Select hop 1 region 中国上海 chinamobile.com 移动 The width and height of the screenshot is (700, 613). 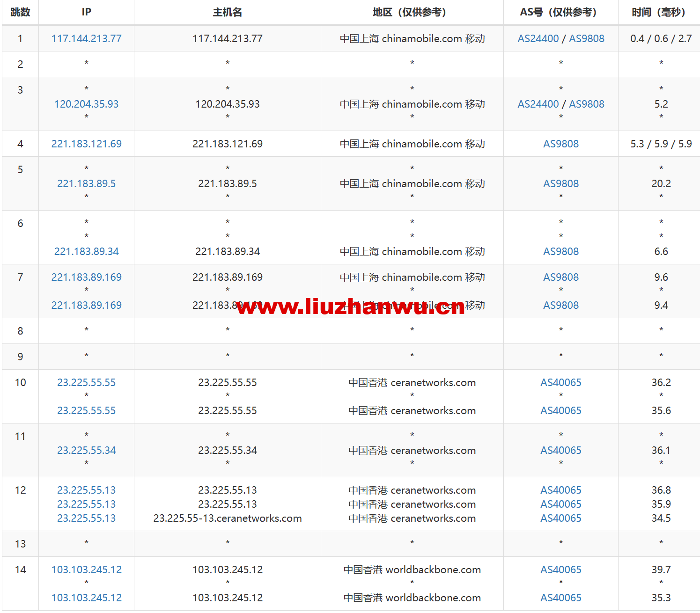(412, 38)
